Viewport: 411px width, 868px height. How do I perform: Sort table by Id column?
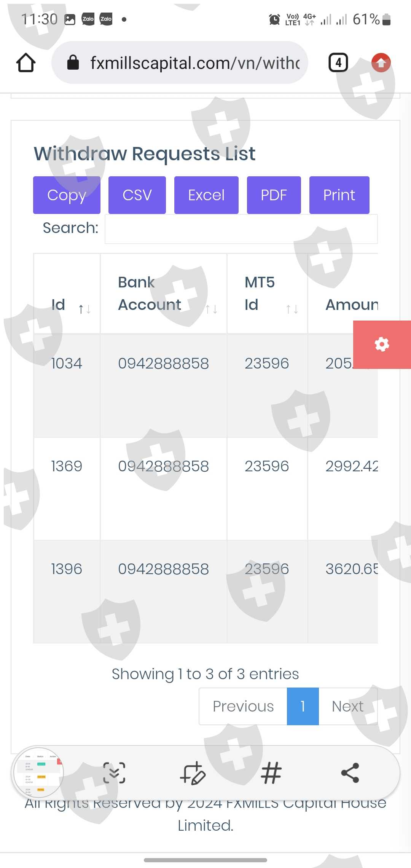tap(67, 305)
